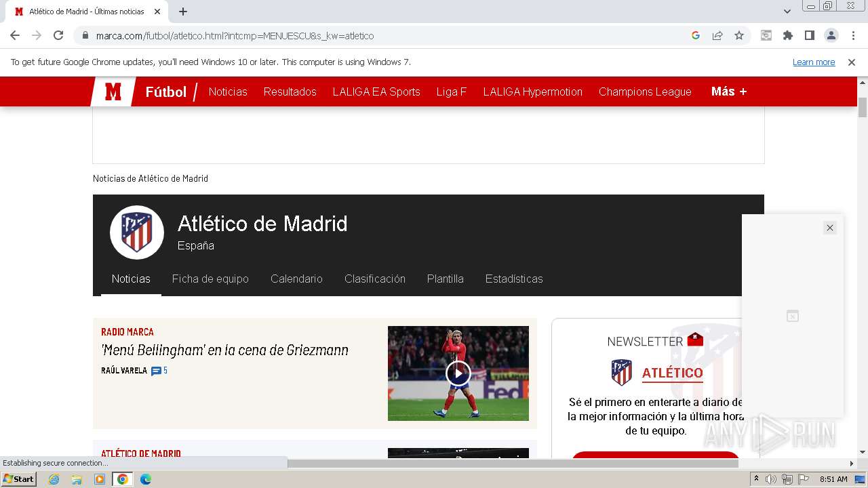Close the floating ad popup
The image size is (868, 488).
tap(830, 228)
